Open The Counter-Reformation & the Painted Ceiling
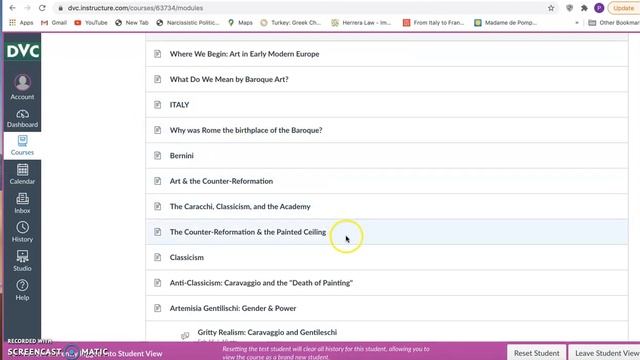 (x=248, y=232)
